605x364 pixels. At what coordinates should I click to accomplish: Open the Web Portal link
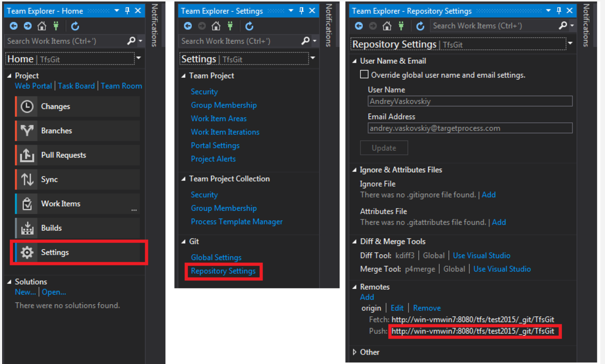[33, 86]
